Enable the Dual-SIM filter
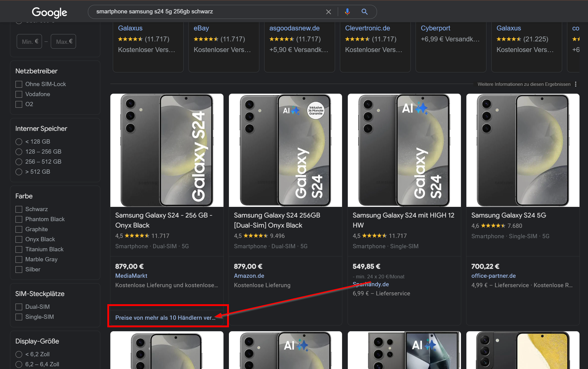The height and width of the screenshot is (369, 588). point(19,307)
